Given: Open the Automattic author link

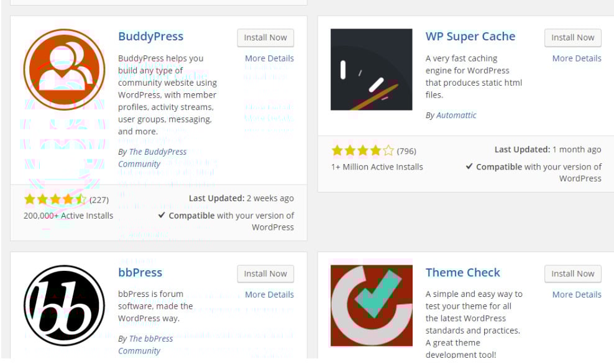Looking at the screenshot, I should click(456, 115).
